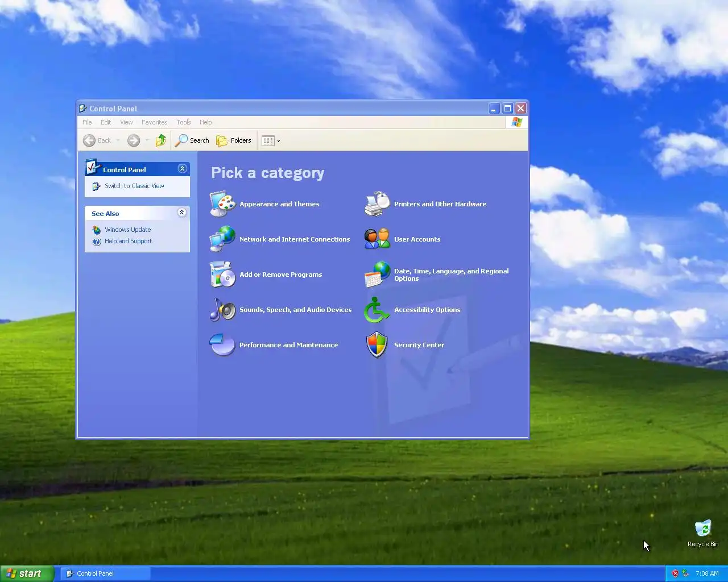Viewport: 728px width, 582px height.
Task: Click the Control Panel title bar icon
Action: point(83,109)
